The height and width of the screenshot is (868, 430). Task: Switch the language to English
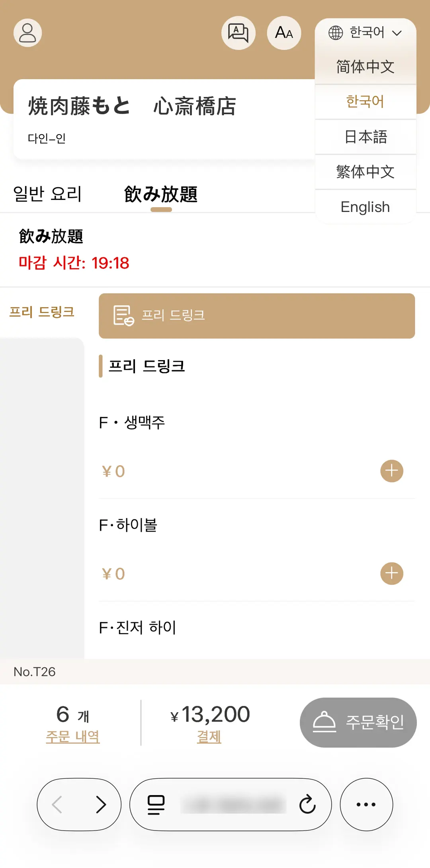click(365, 207)
